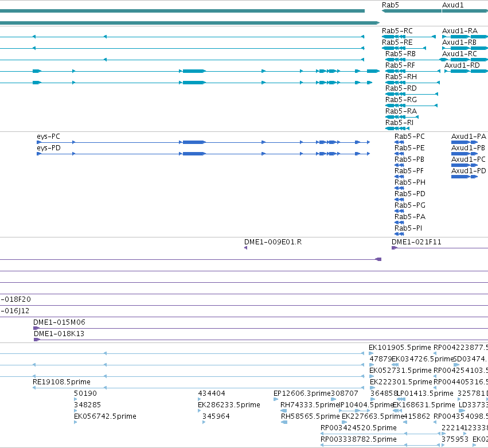Select the EP12606.3prime EST
This screenshot has height=448, width=488.
tap(302, 394)
